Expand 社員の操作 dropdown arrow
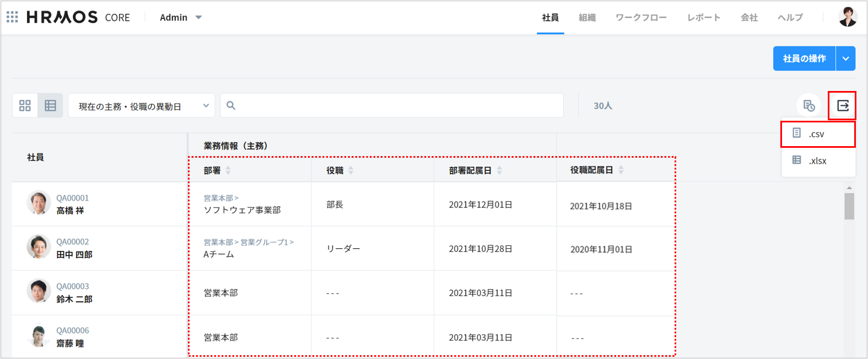 pos(845,58)
